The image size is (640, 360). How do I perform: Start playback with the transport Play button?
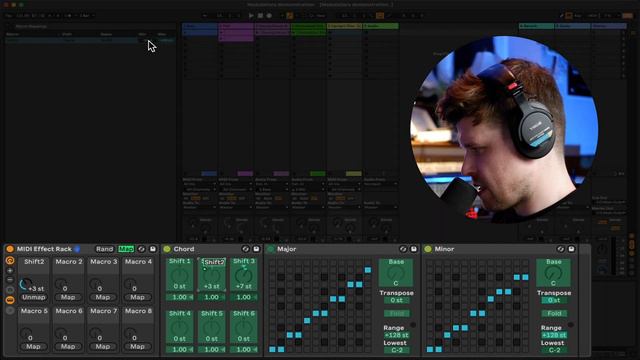point(251,16)
